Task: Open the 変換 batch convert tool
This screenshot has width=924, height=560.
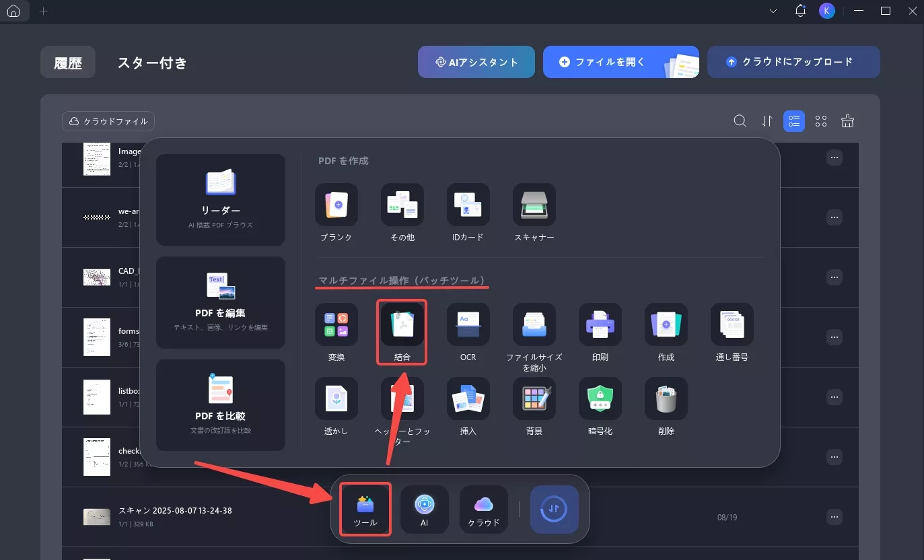Action: (x=336, y=324)
